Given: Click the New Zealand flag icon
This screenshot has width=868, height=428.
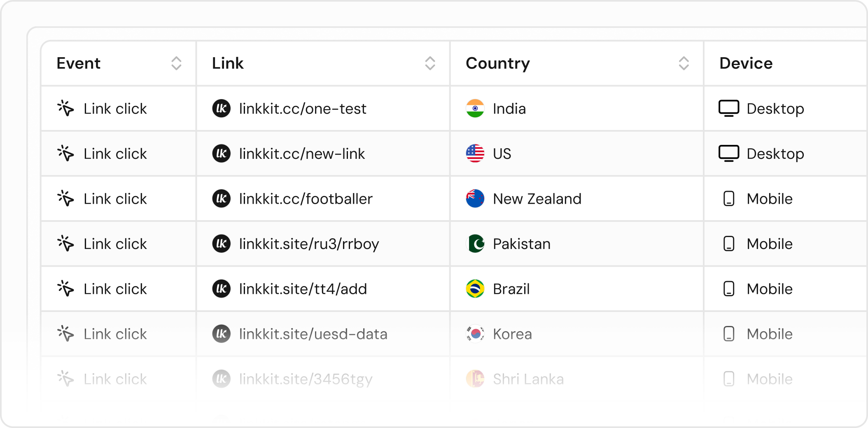Looking at the screenshot, I should (475, 199).
